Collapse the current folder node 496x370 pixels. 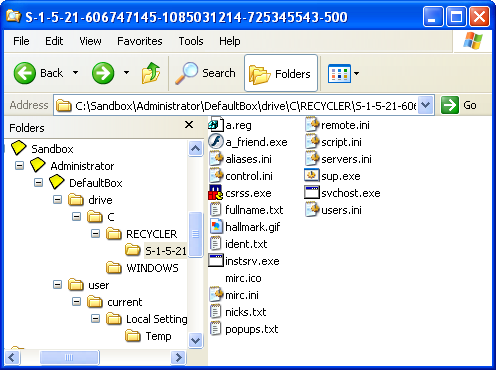pyautogui.click(x=77, y=302)
